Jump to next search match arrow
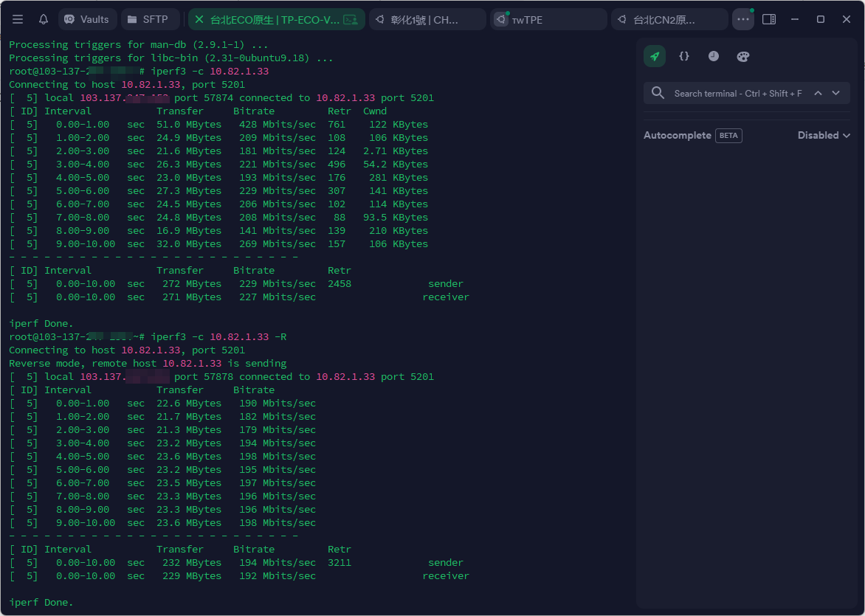865x616 pixels. 835,93
